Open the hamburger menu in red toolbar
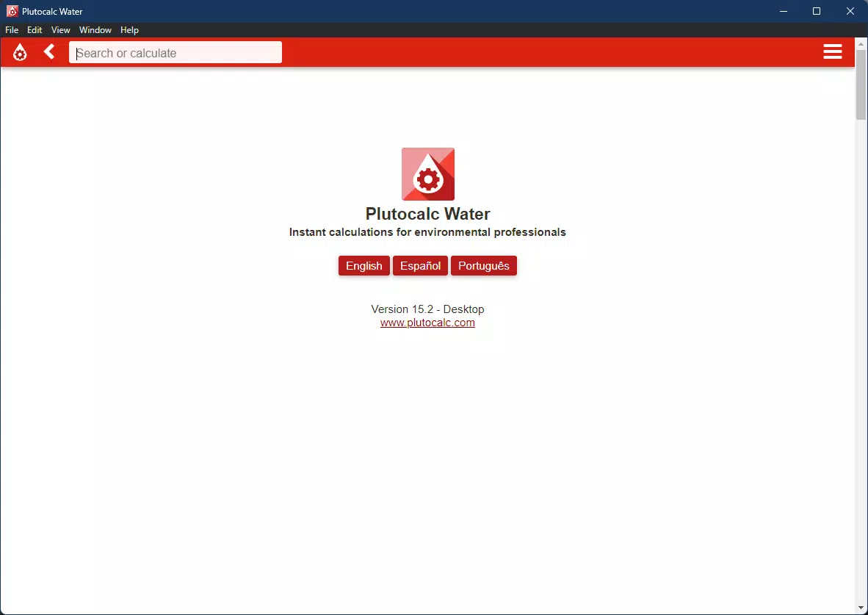Image resolution: width=868 pixels, height=615 pixels. point(833,51)
